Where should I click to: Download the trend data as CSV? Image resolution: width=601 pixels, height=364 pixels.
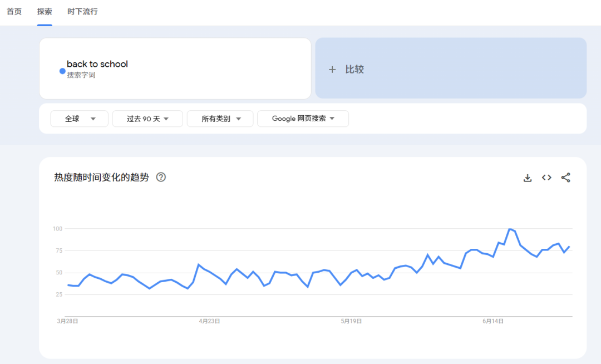(528, 178)
